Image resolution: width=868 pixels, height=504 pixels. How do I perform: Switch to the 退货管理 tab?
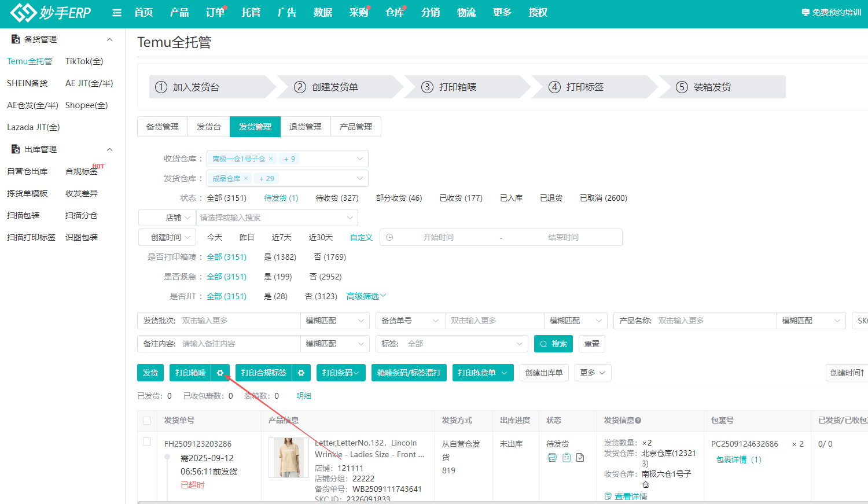click(x=305, y=127)
